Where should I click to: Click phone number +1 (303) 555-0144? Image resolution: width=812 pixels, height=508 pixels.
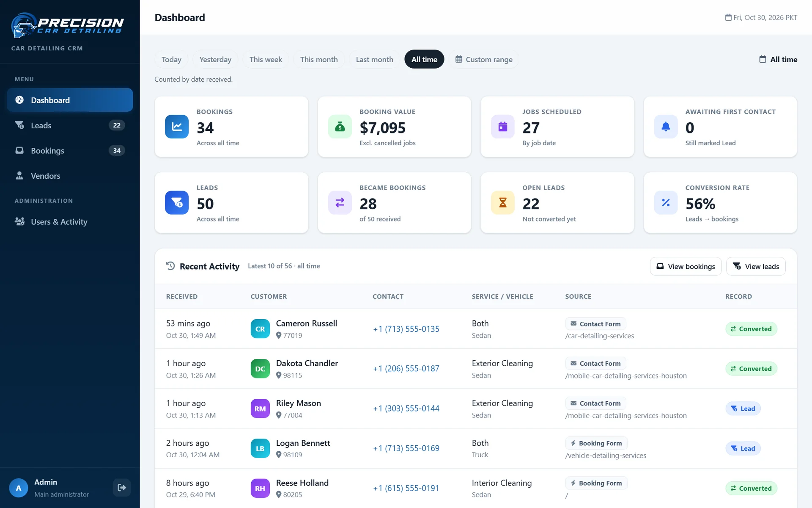point(406,409)
